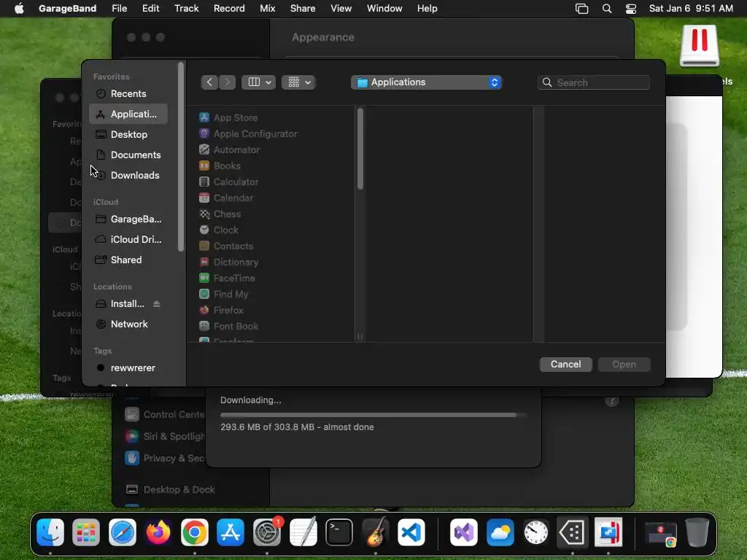Open Control Center in the menu bar
The height and width of the screenshot is (560, 747).
pos(631,8)
